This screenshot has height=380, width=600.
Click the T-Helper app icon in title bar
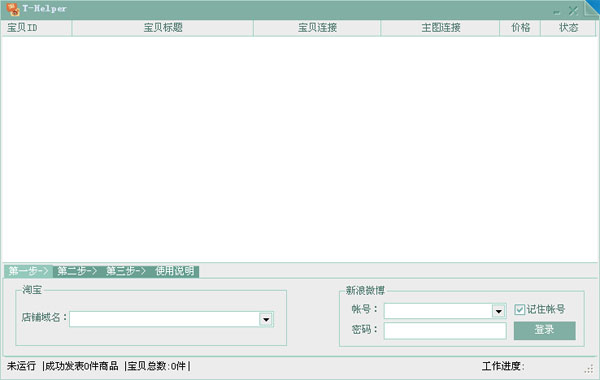pyautogui.click(x=13, y=9)
